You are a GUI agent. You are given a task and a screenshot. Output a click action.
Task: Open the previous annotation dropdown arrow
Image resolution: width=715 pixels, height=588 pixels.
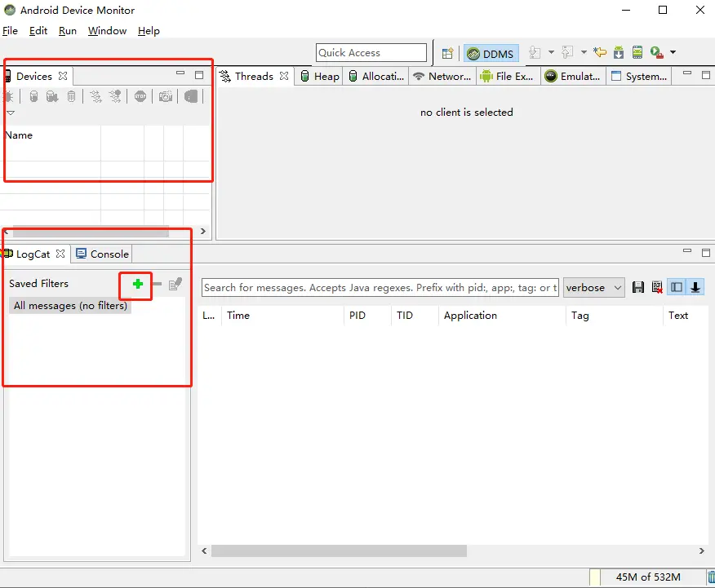(x=584, y=52)
